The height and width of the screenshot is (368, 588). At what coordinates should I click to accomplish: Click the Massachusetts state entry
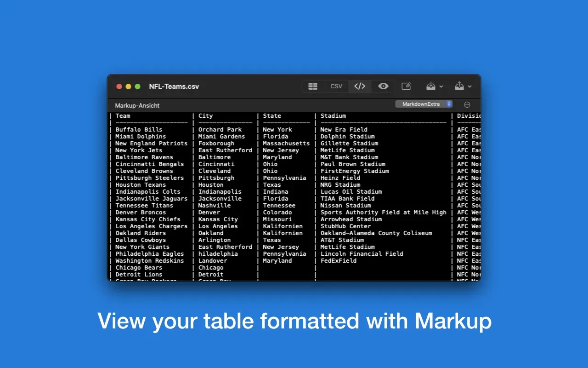pyautogui.click(x=286, y=144)
